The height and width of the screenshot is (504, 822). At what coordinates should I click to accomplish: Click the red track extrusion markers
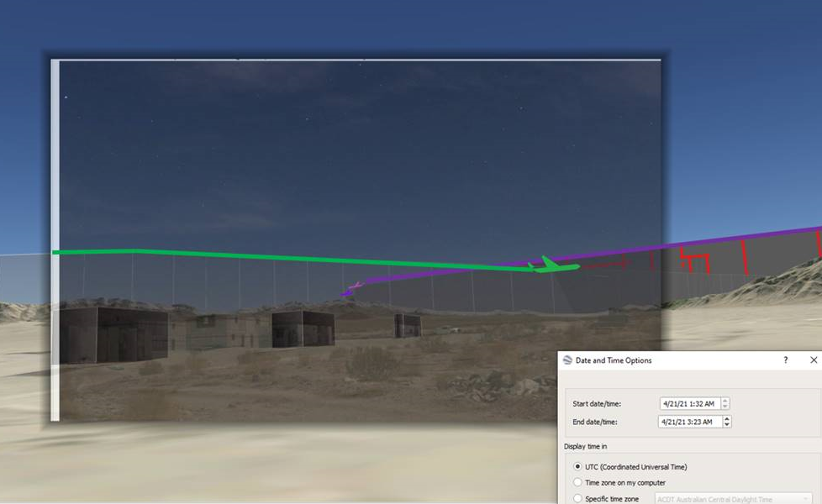click(694, 258)
